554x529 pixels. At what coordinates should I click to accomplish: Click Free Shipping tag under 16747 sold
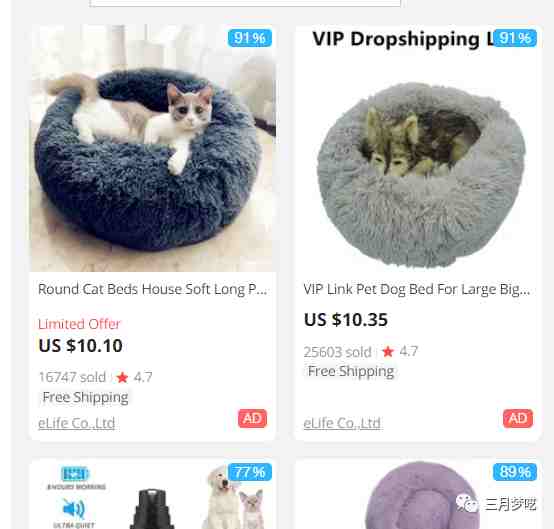85,397
